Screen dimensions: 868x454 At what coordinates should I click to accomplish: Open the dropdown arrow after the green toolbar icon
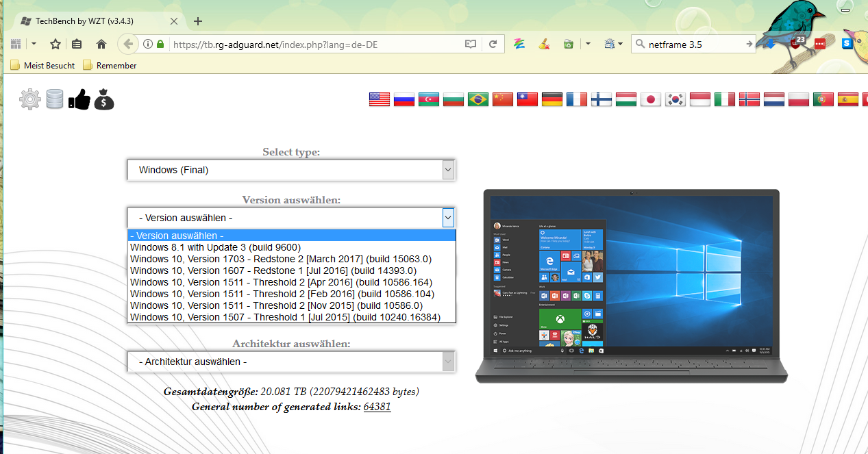[x=588, y=44]
